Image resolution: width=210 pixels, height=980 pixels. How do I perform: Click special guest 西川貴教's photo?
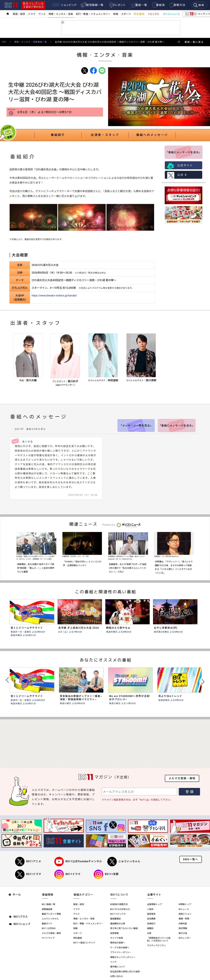click(141, 355)
